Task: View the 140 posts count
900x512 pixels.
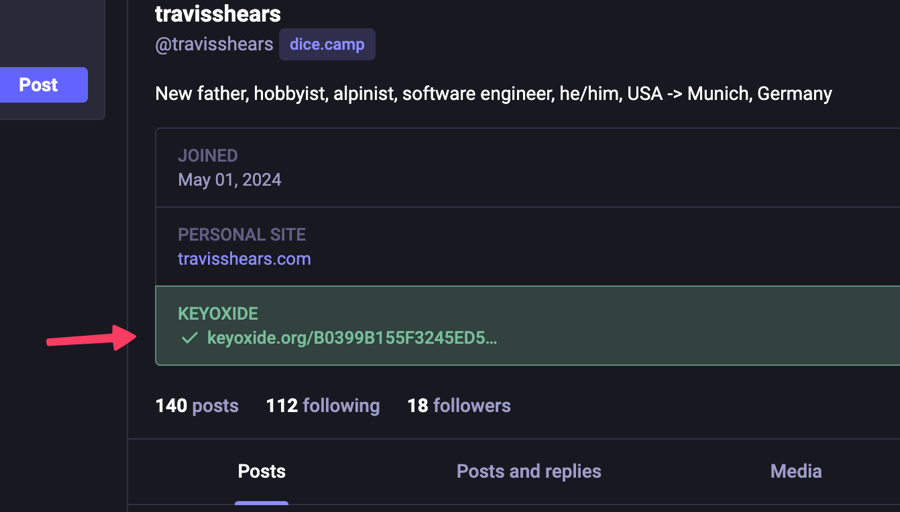Action: pyautogui.click(x=197, y=406)
